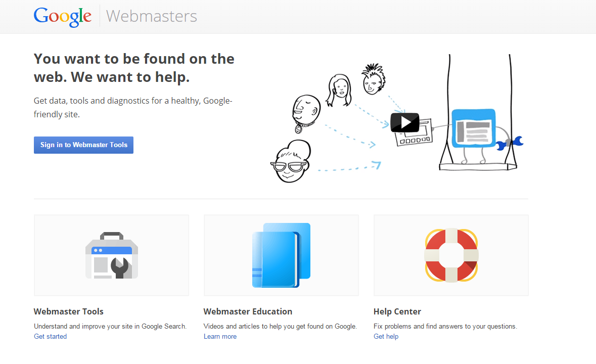Click the Webmaster Education heading
Viewport: 596px width, 364px height.
pos(248,311)
